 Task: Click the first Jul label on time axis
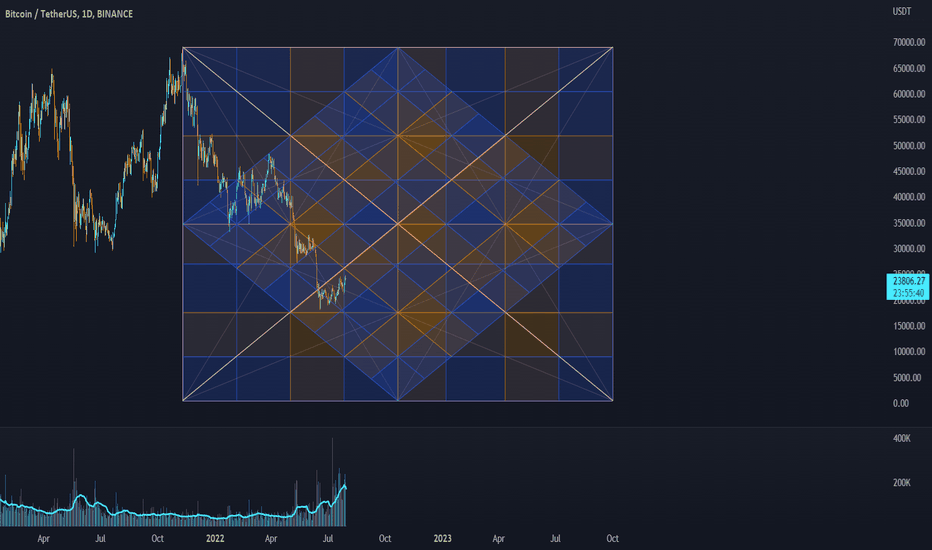tap(100, 538)
